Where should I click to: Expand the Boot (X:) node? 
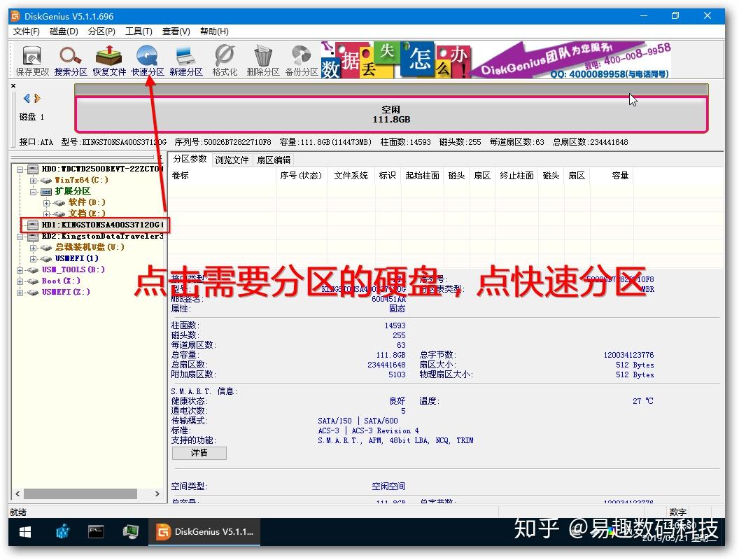click(x=20, y=281)
